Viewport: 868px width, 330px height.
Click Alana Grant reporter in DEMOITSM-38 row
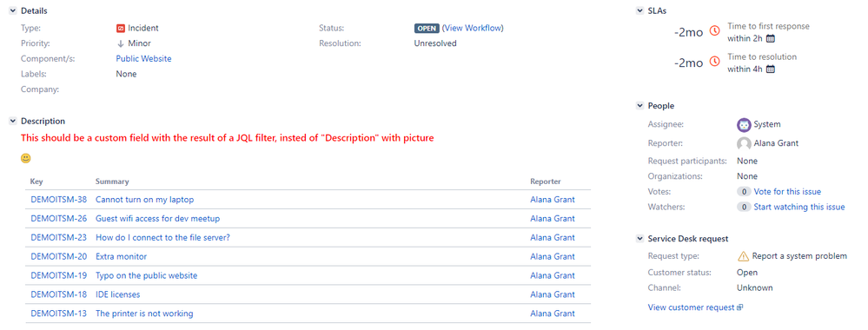(x=553, y=200)
